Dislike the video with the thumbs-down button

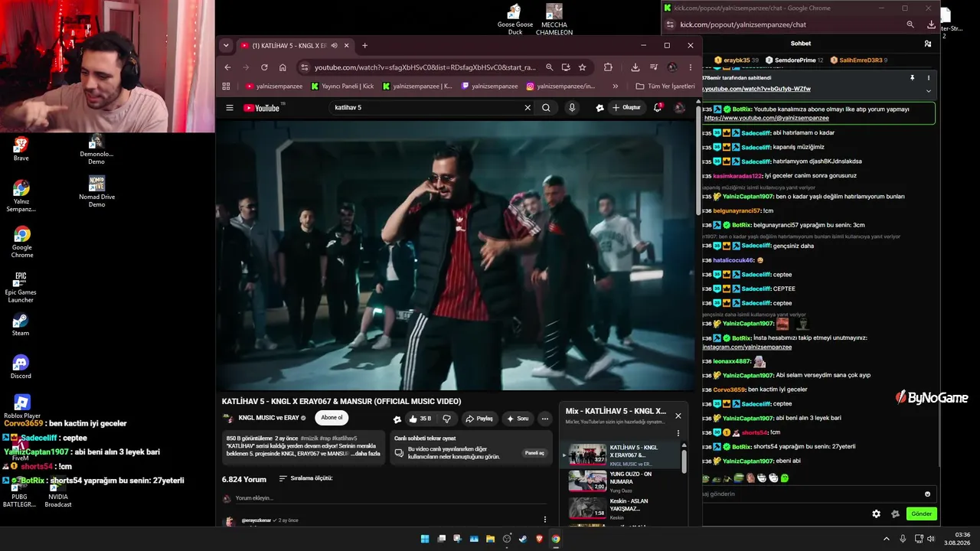coord(446,419)
